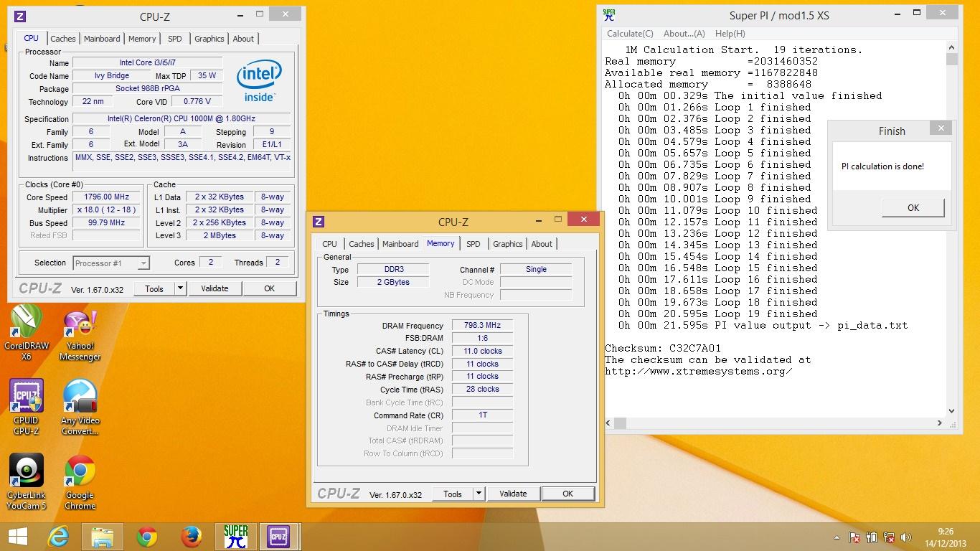Screen dimensions: 980x551
Task: Open the network tray icon
Action: (x=889, y=537)
